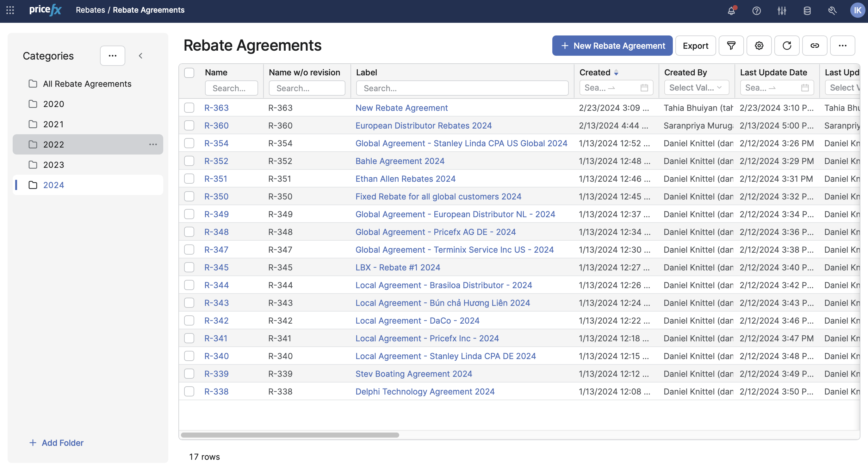Check the R-363 row checkbox
868x468 pixels.
click(x=189, y=108)
